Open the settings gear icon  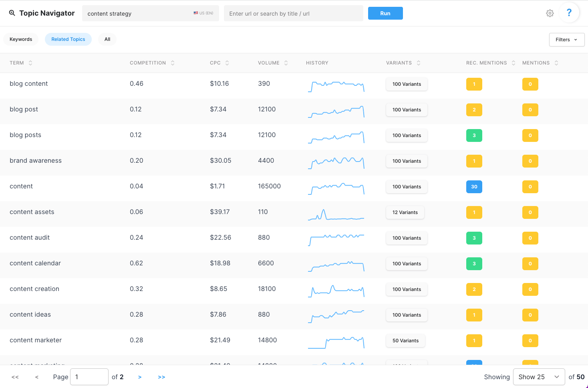(x=550, y=13)
